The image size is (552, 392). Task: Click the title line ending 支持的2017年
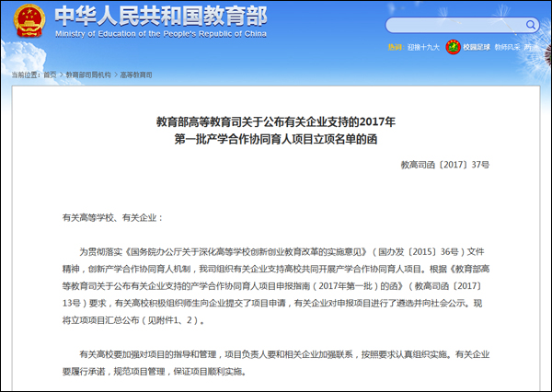pyautogui.click(x=276, y=121)
